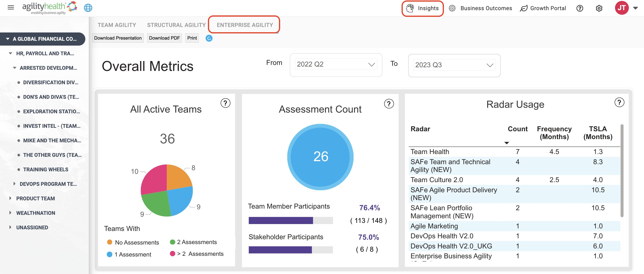Switch to the Structural Agility tab

click(176, 25)
